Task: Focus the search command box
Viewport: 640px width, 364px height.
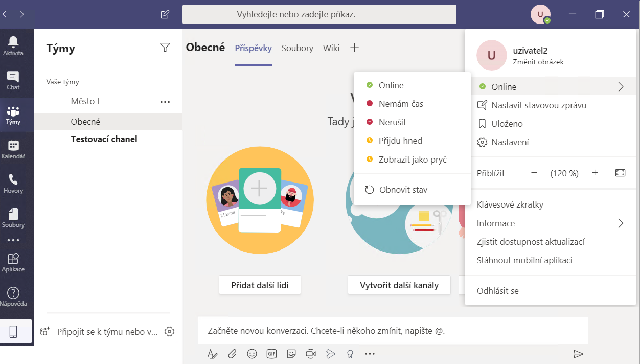Action: pyautogui.click(x=319, y=14)
